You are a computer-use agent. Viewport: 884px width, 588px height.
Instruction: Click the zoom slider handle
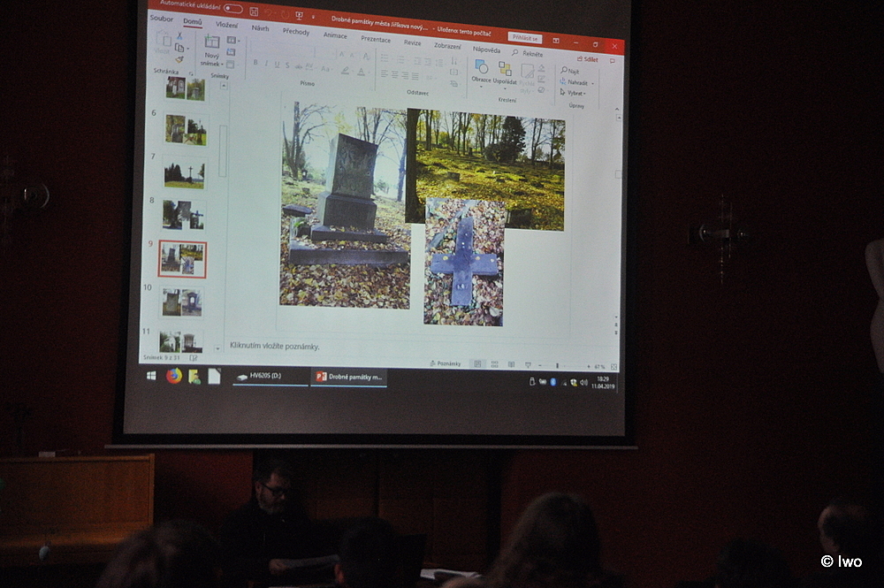coord(557,366)
